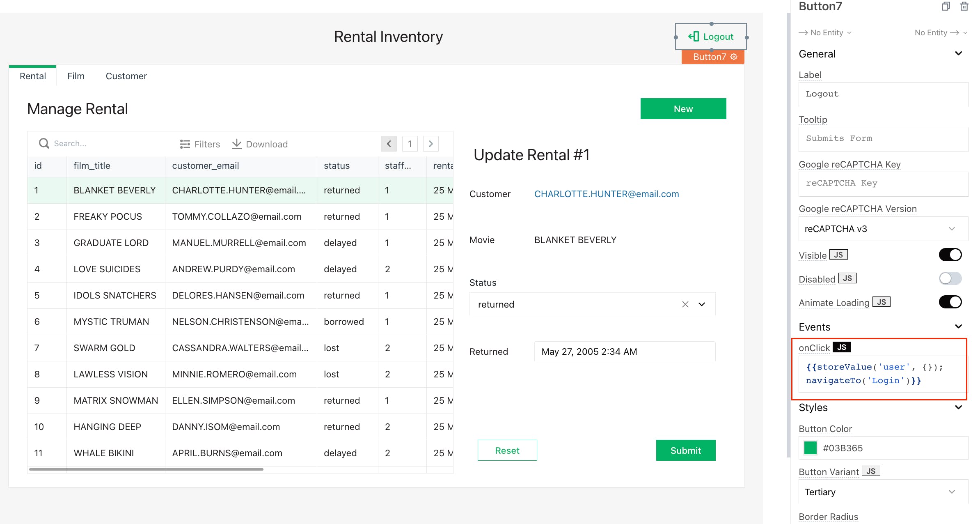
Task: Click the copy widget icon beside Button7
Action: point(946,6)
